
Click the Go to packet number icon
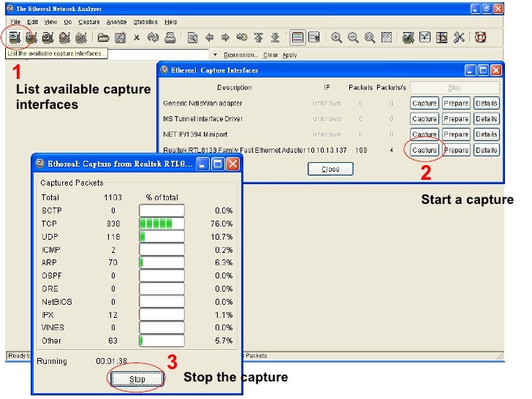(242, 37)
